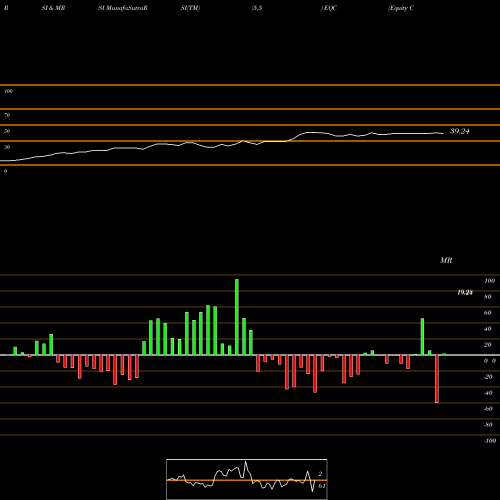This screenshot has height=500, width=500.
Task: Select the tallest green MR bar
Action: pos(237,317)
